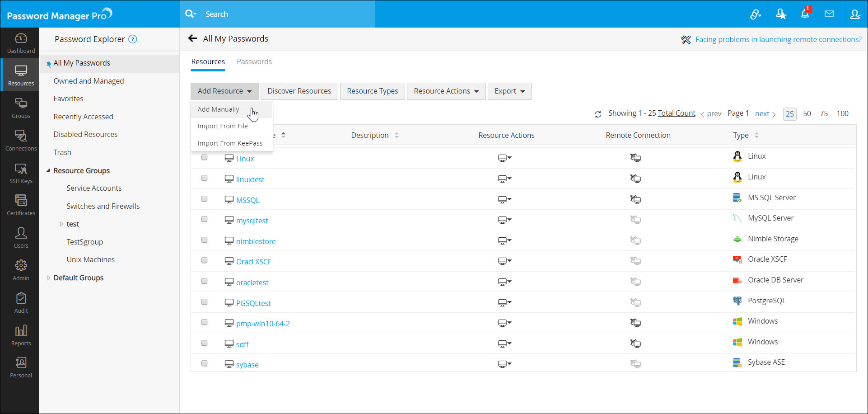Image resolution: width=868 pixels, height=414 pixels.
Task: Select the checkbox next to PGSQLtest
Action: coord(205,302)
